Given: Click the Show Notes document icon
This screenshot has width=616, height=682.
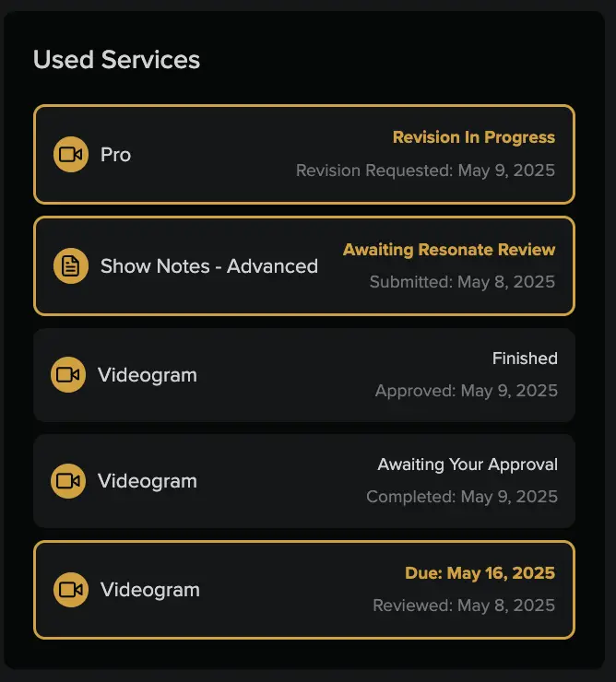Looking at the screenshot, I should tap(71, 266).
